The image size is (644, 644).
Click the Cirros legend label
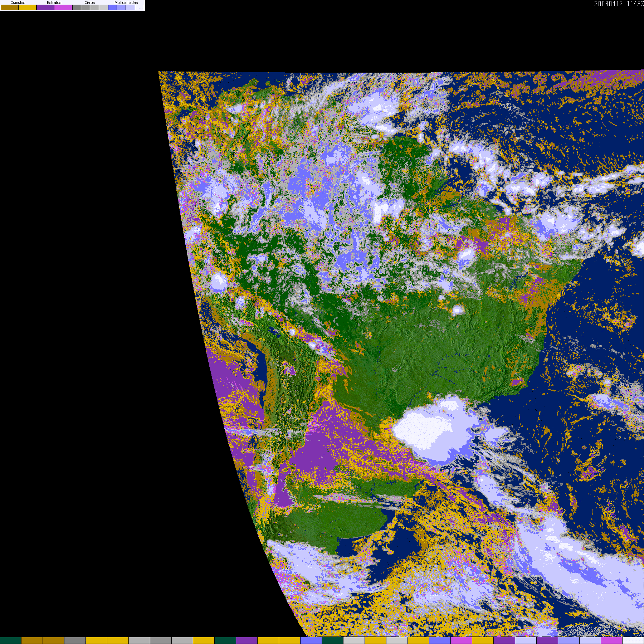coord(90,3)
